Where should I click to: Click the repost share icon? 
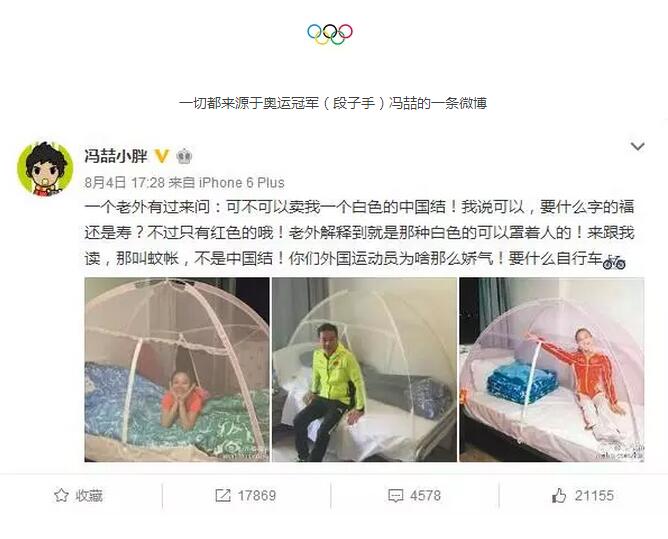[223, 496]
